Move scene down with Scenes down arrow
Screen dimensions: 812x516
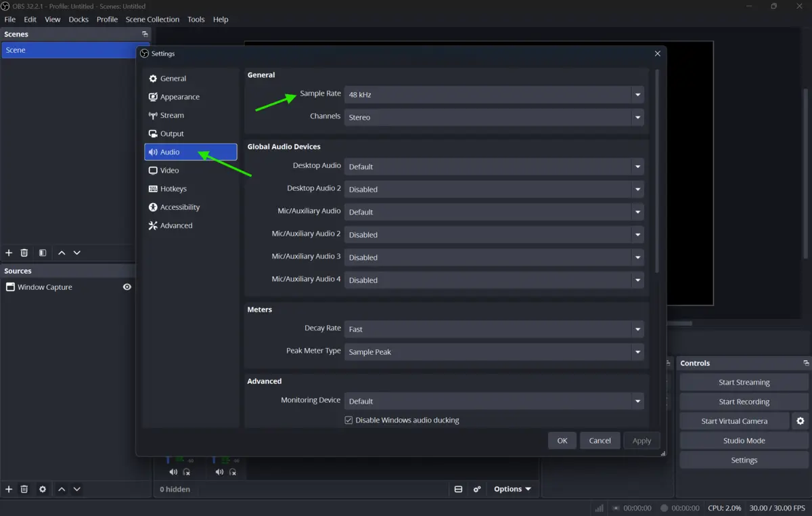coord(77,253)
